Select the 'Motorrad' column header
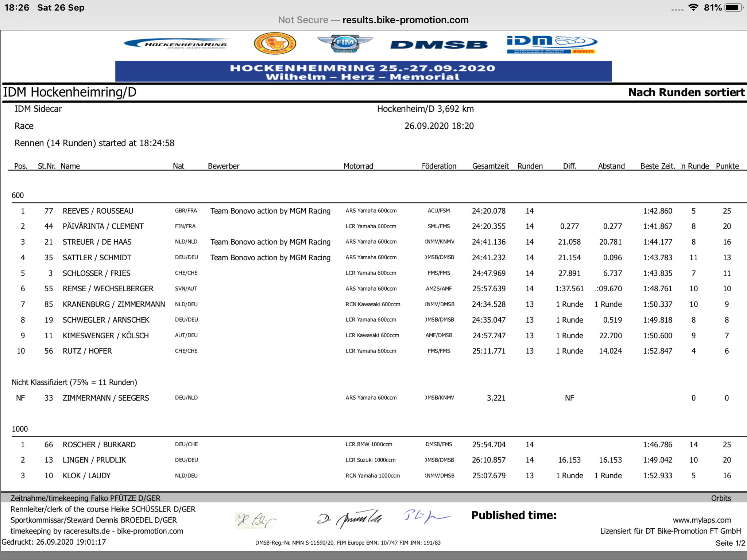747x560 pixels. [358, 166]
